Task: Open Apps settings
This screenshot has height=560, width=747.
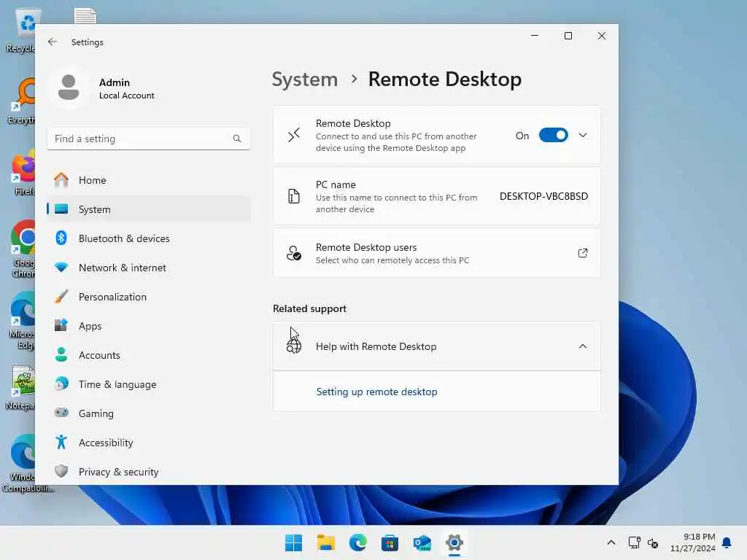Action: point(149,326)
